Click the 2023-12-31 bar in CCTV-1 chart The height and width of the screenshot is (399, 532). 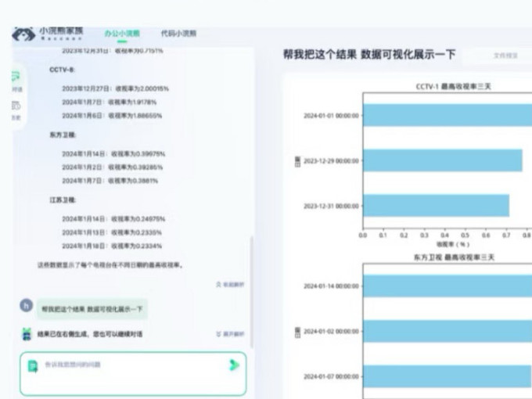click(x=437, y=205)
